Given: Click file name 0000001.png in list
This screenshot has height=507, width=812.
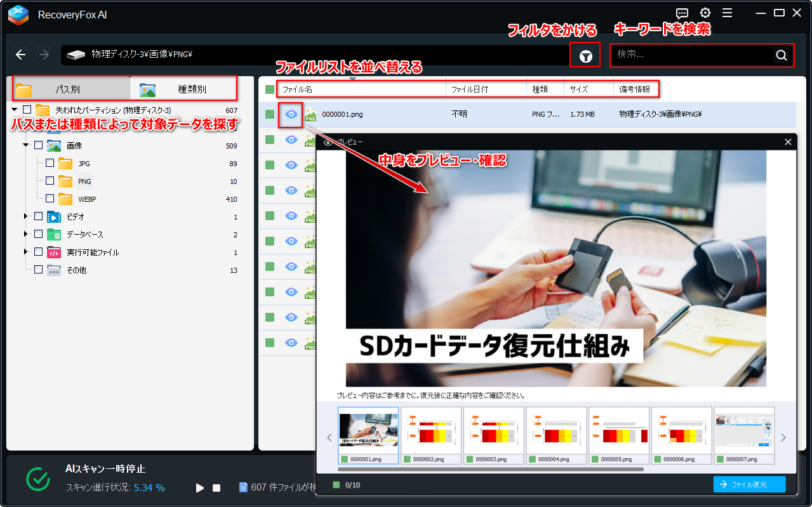Looking at the screenshot, I should (x=342, y=115).
